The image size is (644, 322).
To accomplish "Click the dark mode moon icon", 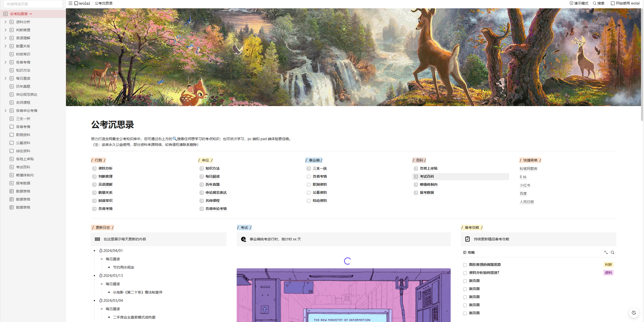I will pos(634,313).
